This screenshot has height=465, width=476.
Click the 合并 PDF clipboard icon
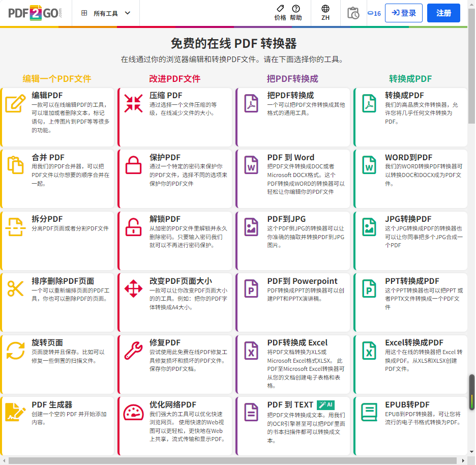(x=15, y=165)
